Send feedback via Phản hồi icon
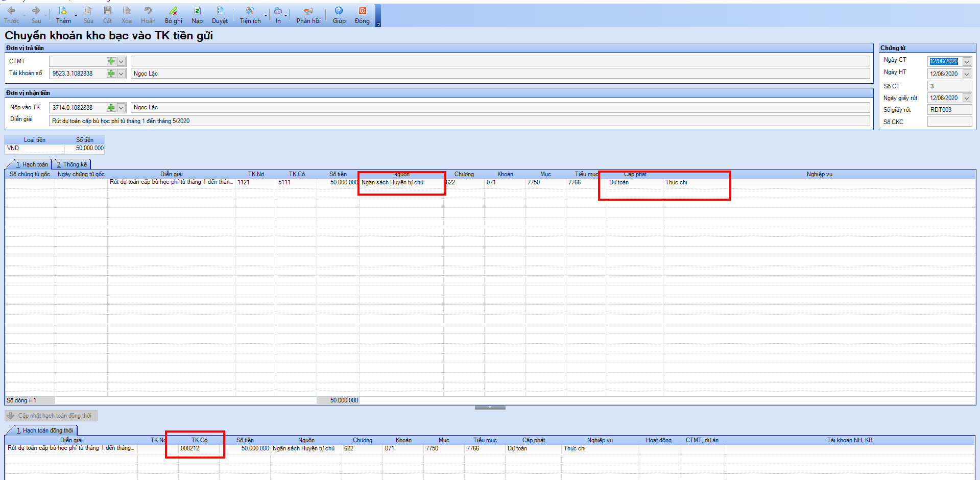Viewport: 980px width, 480px height. 308,11
